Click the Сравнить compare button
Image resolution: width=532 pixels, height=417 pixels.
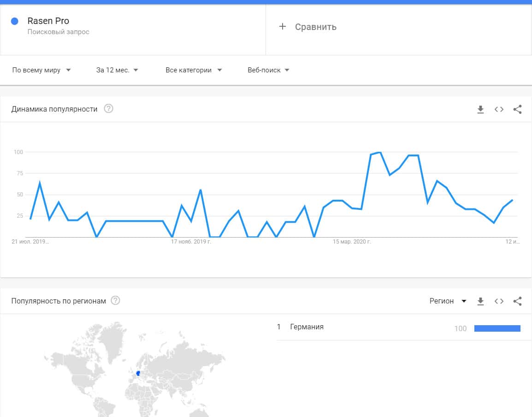(x=315, y=27)
